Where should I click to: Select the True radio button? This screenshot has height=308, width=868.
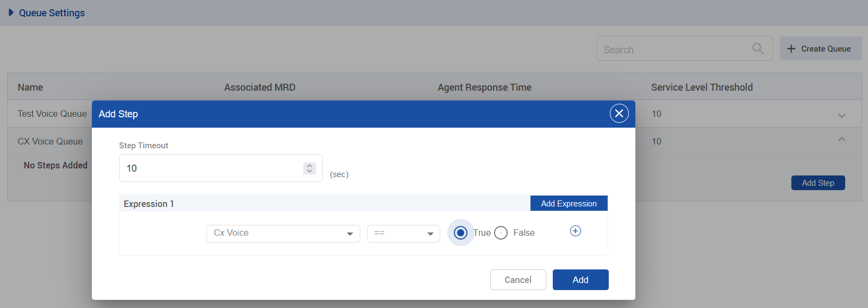pos(460,233)
